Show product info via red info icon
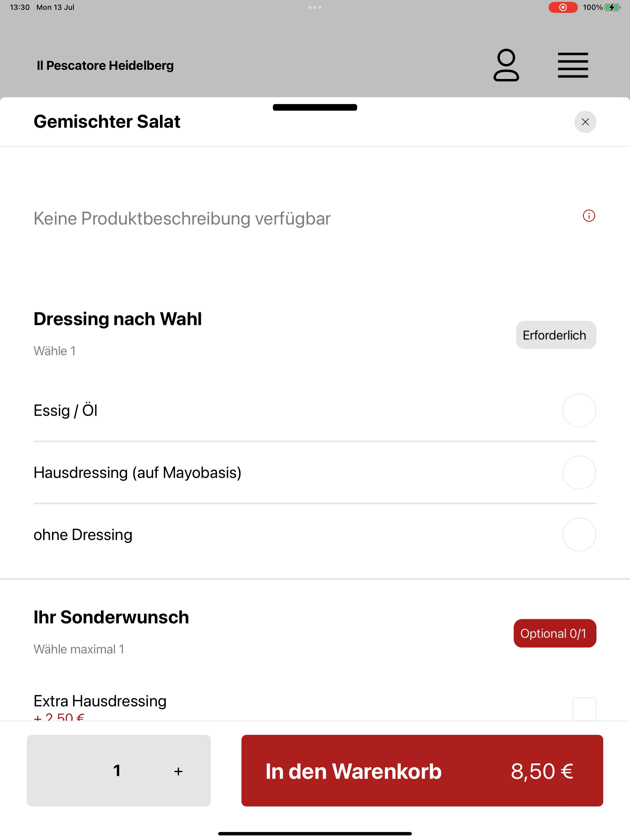 [x=589, y=216]
